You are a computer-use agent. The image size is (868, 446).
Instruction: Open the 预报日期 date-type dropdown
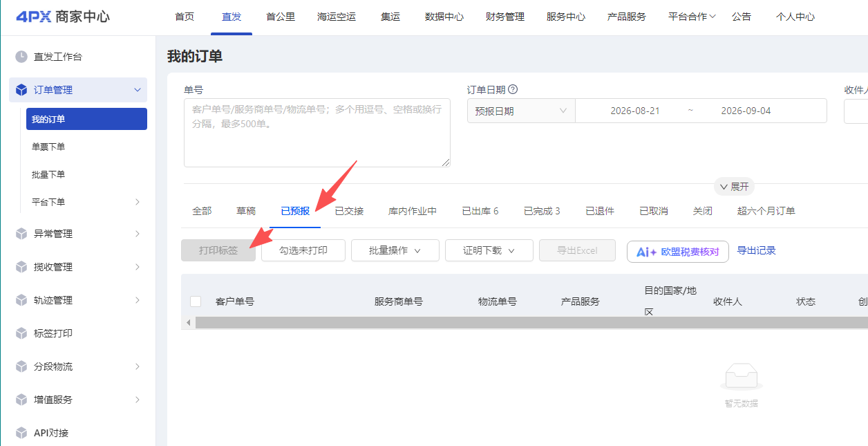(521, 111)
